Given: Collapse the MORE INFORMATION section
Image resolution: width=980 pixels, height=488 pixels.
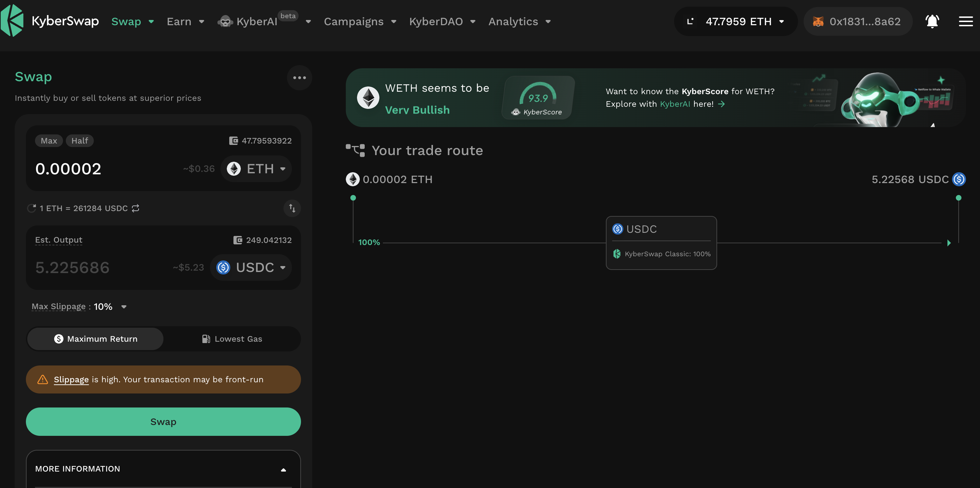Looking at the screenshot, I should tap(283, 469).
